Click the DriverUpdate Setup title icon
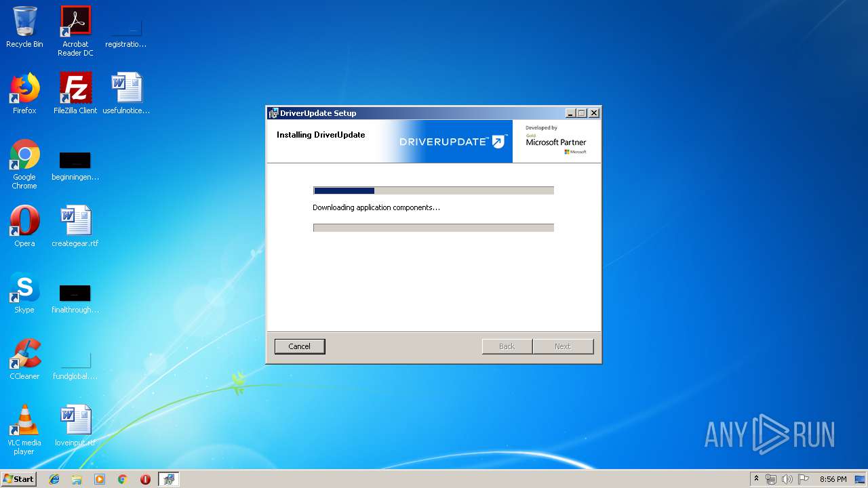The image size is (868, 488). coord(273,113)
